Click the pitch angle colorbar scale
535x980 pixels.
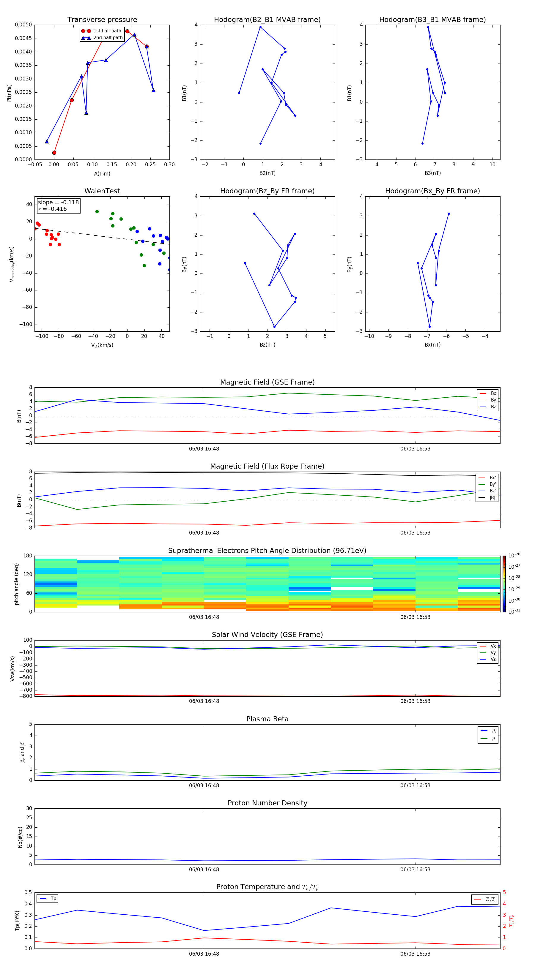click(x=504, y=584)
